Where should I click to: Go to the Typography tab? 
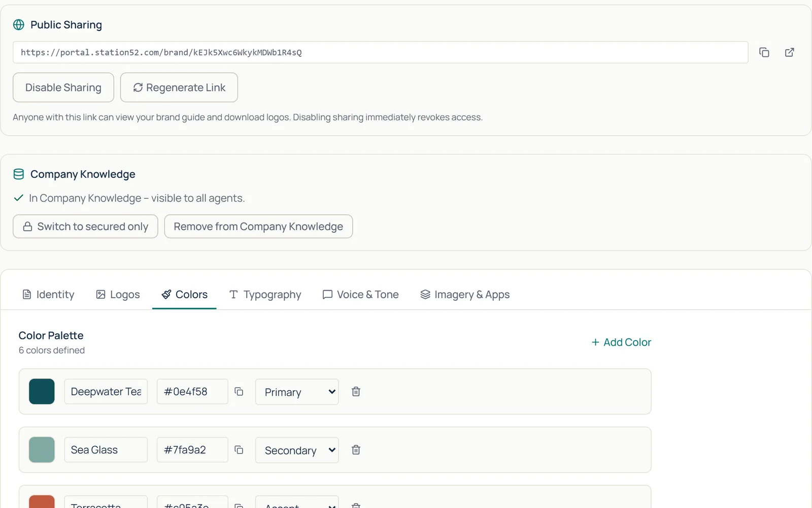click(265, 295)
